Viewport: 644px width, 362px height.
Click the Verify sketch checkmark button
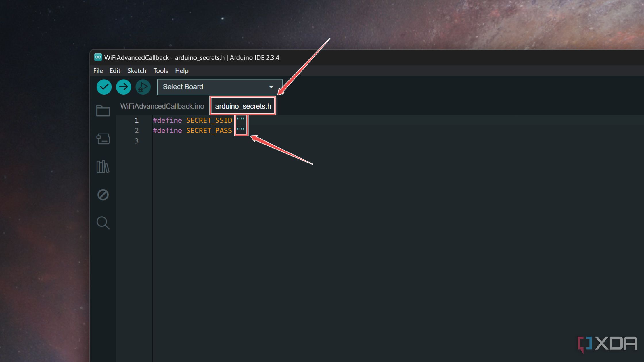coord(104,87)
